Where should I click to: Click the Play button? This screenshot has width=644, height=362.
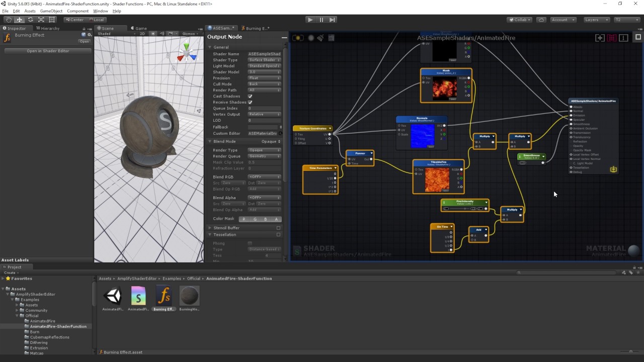(x=310, y=20)
